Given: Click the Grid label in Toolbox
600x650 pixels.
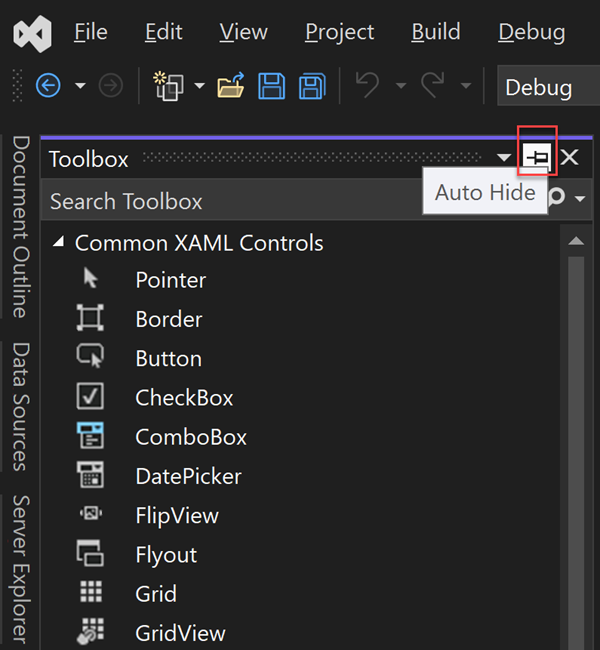Looking at the screenshot, I should pos(156,594).
